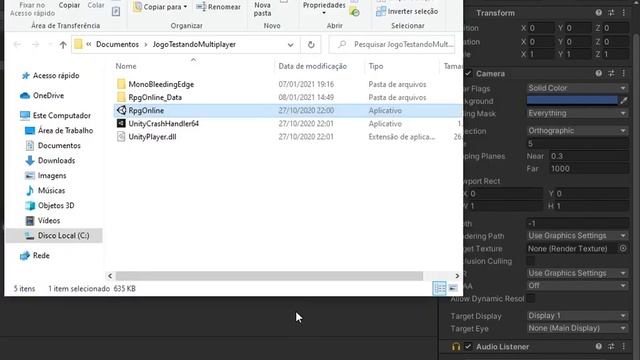Click Documentos in the address breadcrumb

(117, 44)
